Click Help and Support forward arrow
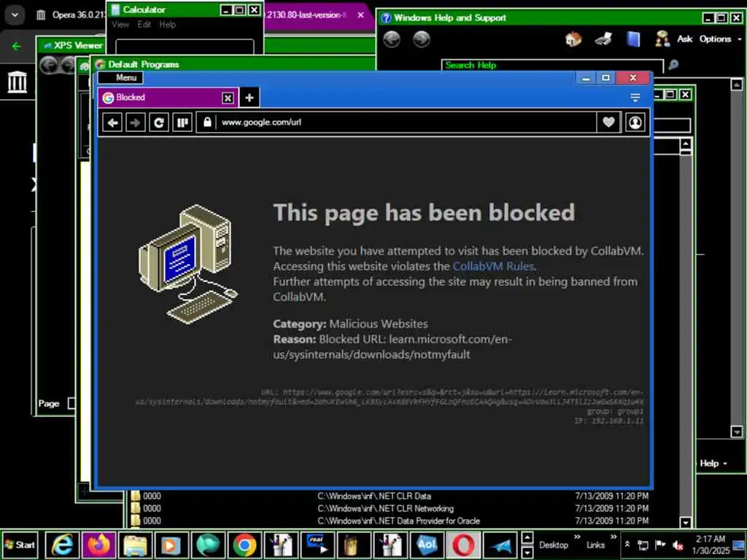 tap(421, 39)
